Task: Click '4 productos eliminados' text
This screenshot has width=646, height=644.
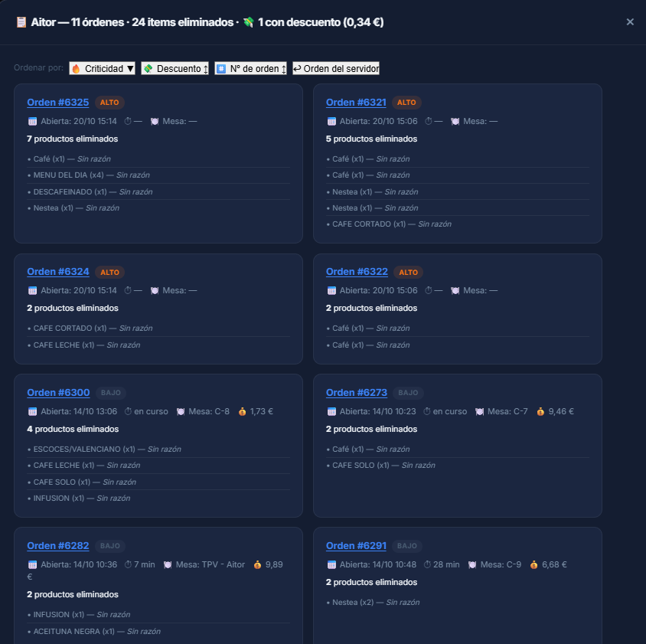Action: pos(73,429)
